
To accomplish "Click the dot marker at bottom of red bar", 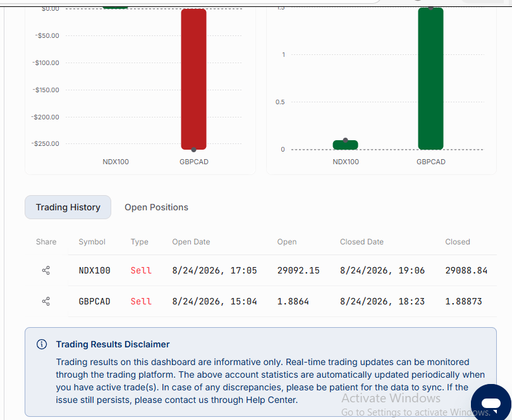I will coord(193,150).
